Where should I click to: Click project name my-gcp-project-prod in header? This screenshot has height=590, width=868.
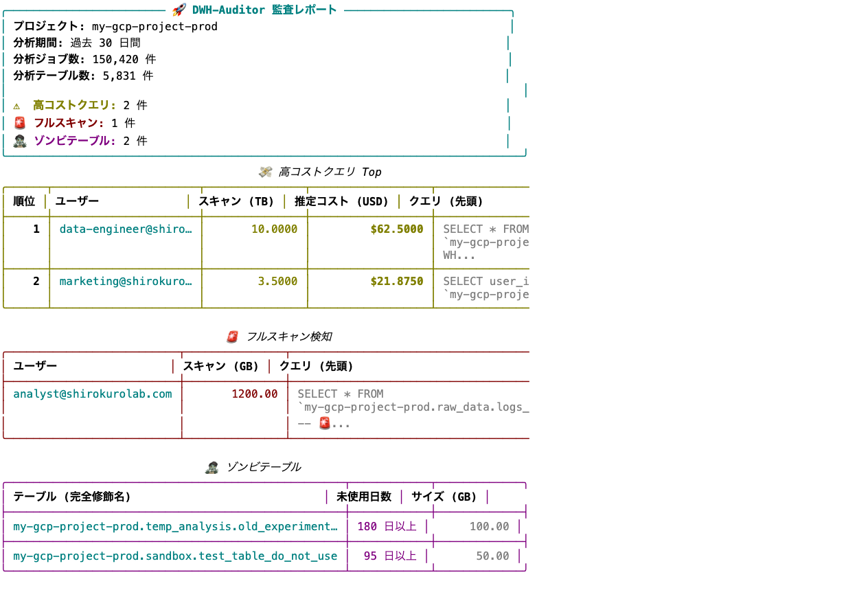[155, 27]
